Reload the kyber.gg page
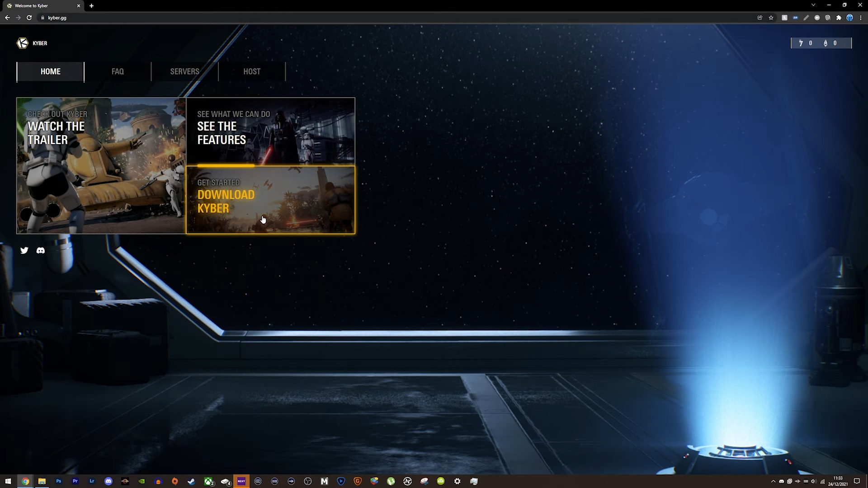 pos(29,18)
